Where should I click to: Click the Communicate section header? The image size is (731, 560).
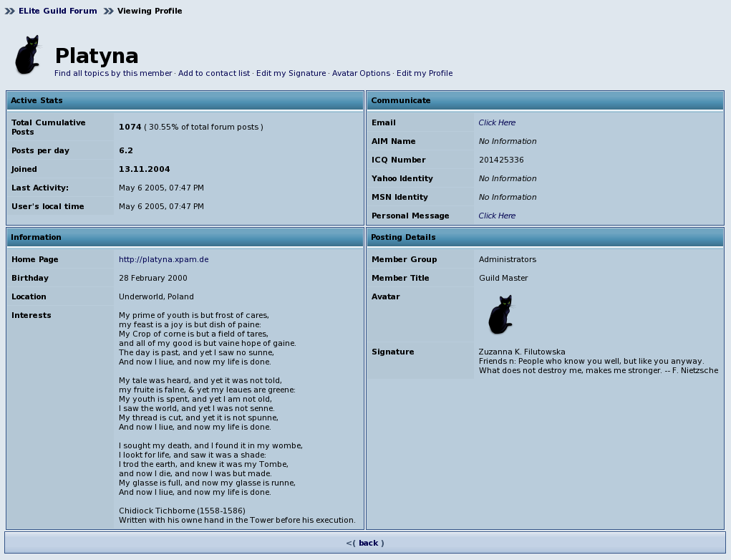[x=546, y=101]
